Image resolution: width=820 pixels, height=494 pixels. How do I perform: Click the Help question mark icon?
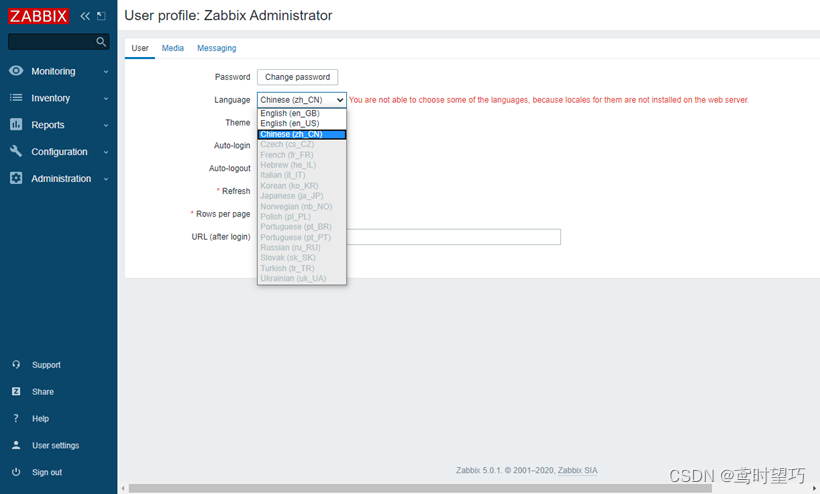pos(16,418)
